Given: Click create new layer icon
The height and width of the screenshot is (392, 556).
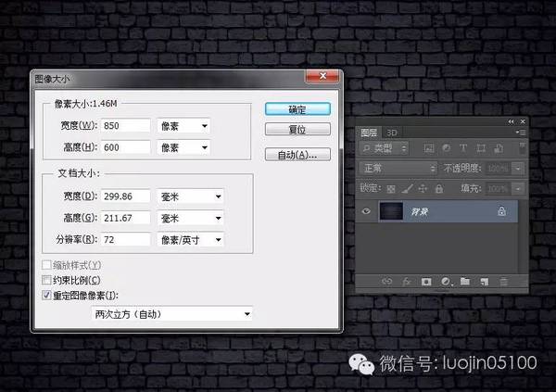Looking at the screenshot, I should point(484,282).
